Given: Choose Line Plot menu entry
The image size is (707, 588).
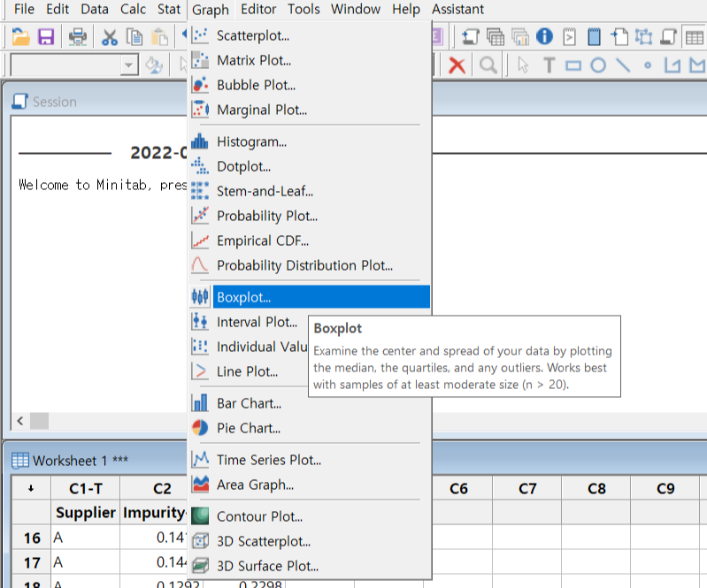Looking at the screenshot, I should click(x=249, y=371).
